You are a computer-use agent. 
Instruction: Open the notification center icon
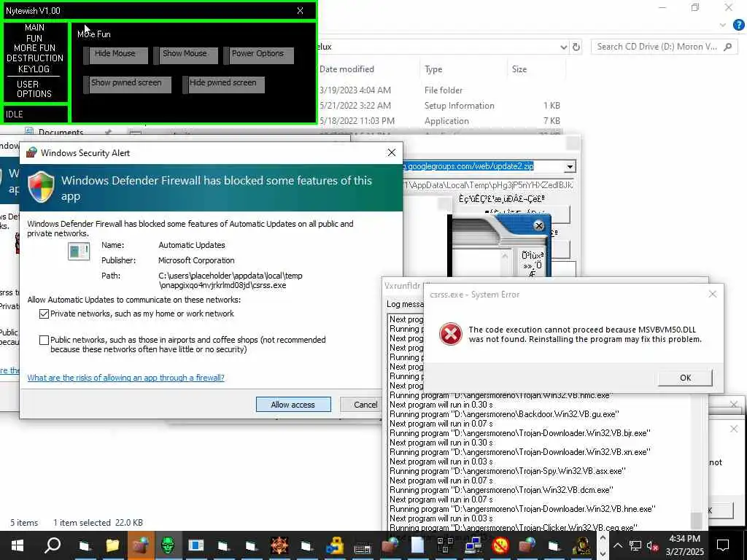[723, 545]
